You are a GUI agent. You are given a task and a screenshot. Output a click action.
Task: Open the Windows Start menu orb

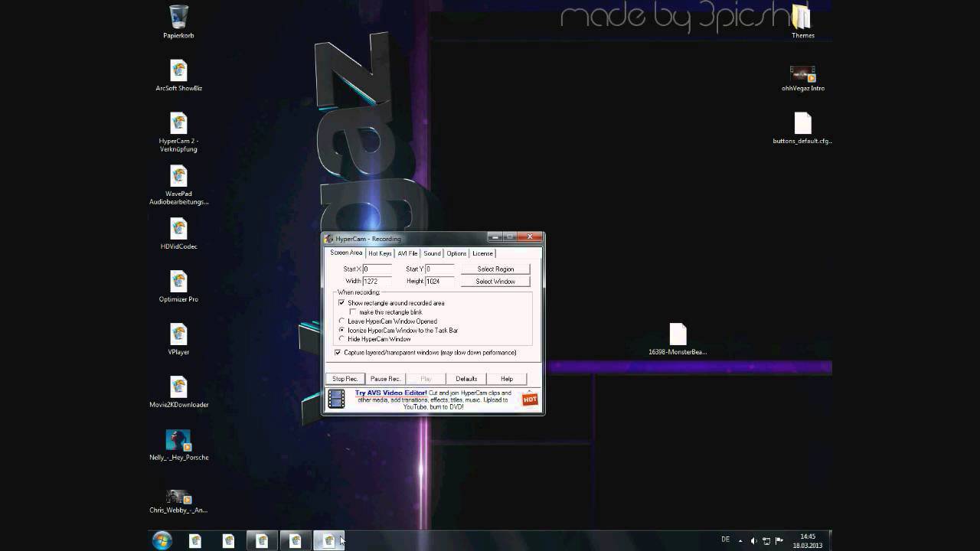162,540
